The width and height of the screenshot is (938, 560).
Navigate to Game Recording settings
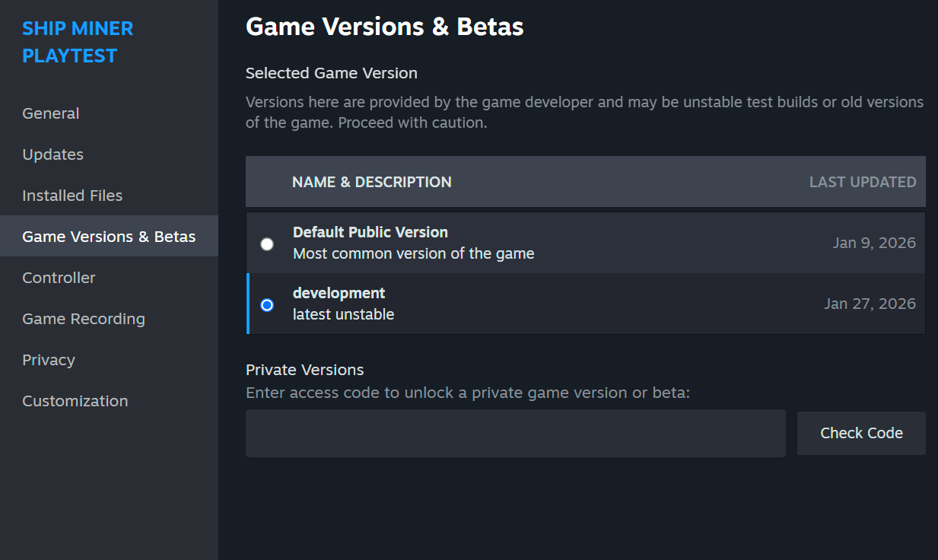(x=84, y=319)
